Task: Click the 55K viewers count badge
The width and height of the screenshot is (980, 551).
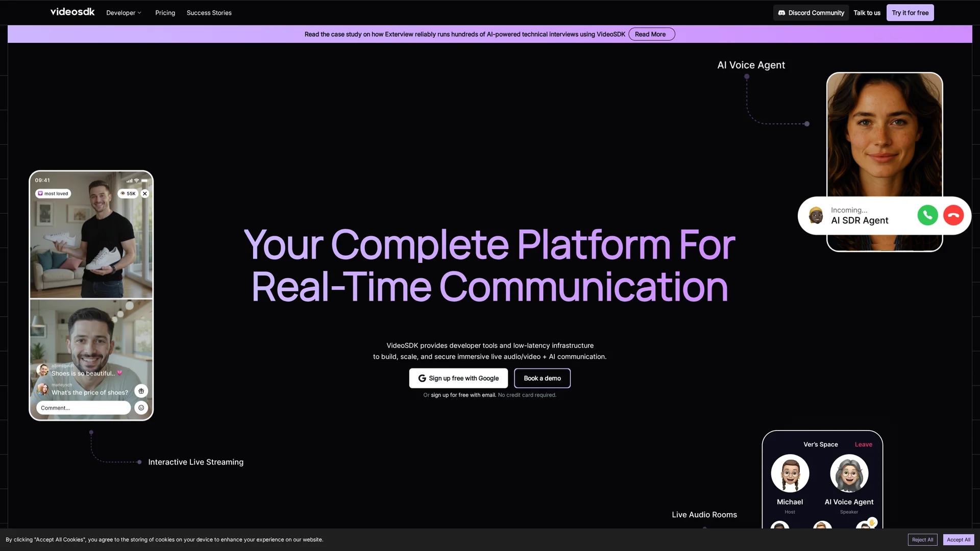Action: [128, 194]
